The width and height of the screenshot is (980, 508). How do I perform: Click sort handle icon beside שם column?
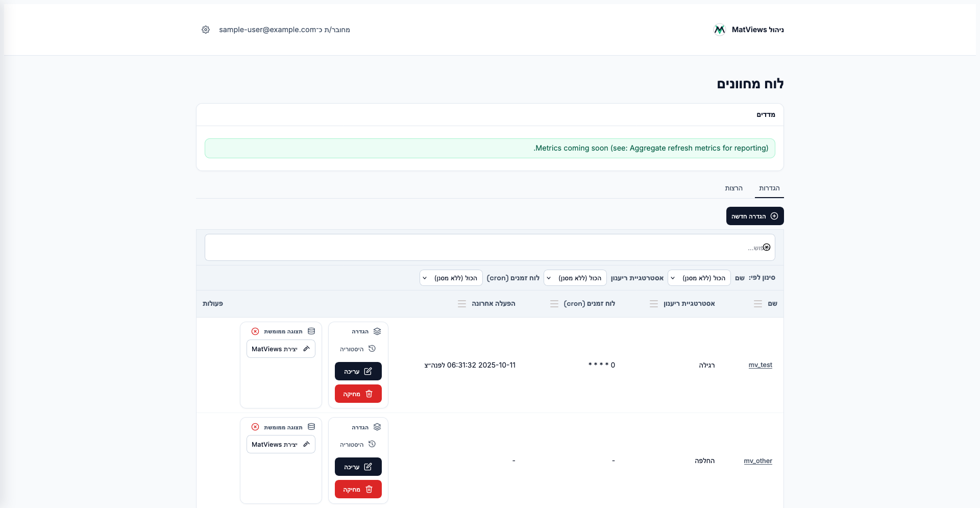(x=758, y=304)
